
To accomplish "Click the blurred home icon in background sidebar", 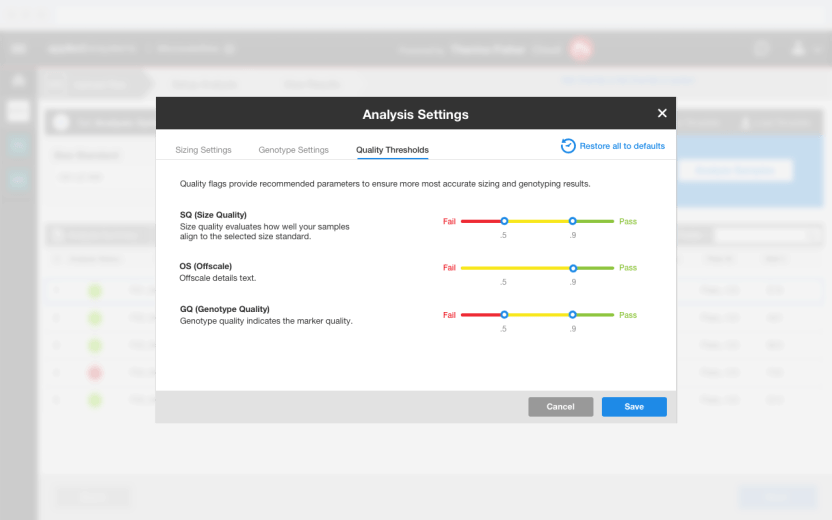I will click(x=18, y=80).
